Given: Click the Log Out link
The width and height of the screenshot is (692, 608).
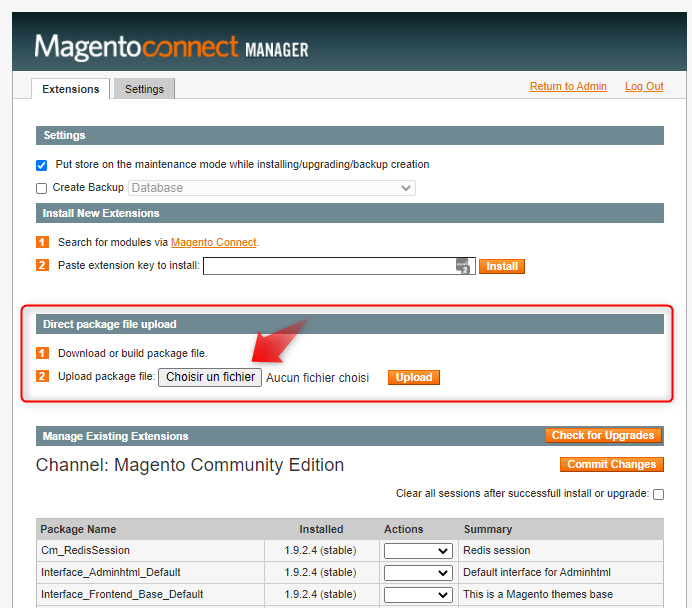Looking at the screenshot, I should coord(644,86).
